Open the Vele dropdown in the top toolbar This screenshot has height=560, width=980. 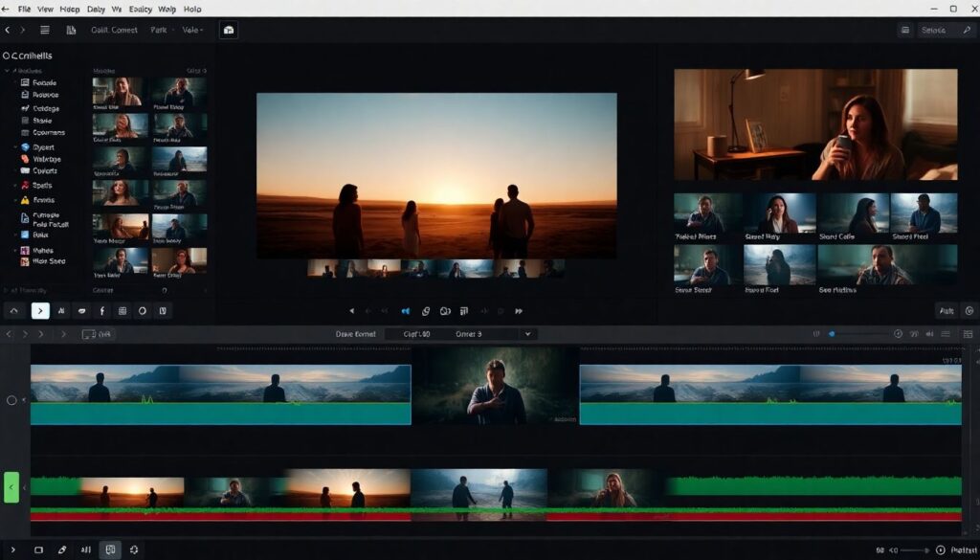pyautogui.click(x=192, y=31)
